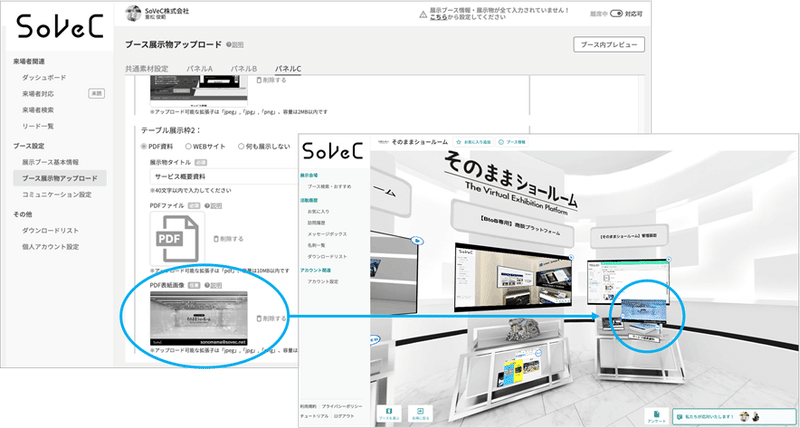Open 個人アカウント設定 in the admin sidebar
Image resolution: width=800 pixels, height=428 pixels.
click(x=51, y=247)
